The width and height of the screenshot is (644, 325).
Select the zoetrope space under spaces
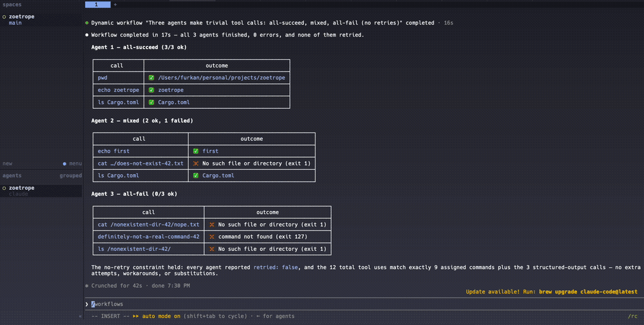21,17
